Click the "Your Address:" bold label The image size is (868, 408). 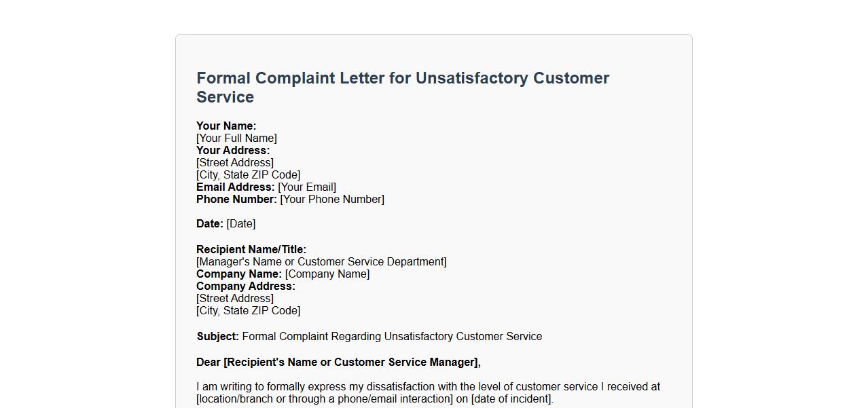click(x=233, y=151)
